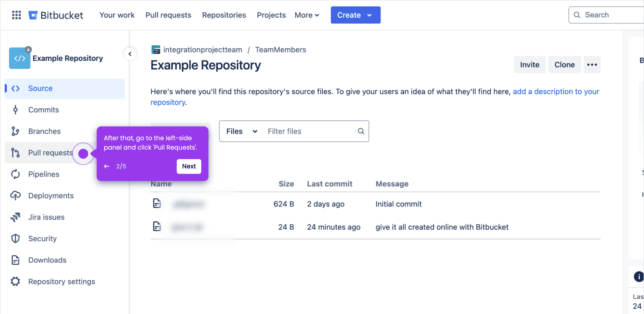This screenshot has height=314, width=644.
Task: Click the Pull requests sidebar icon
Action: (x=15, y=153)
